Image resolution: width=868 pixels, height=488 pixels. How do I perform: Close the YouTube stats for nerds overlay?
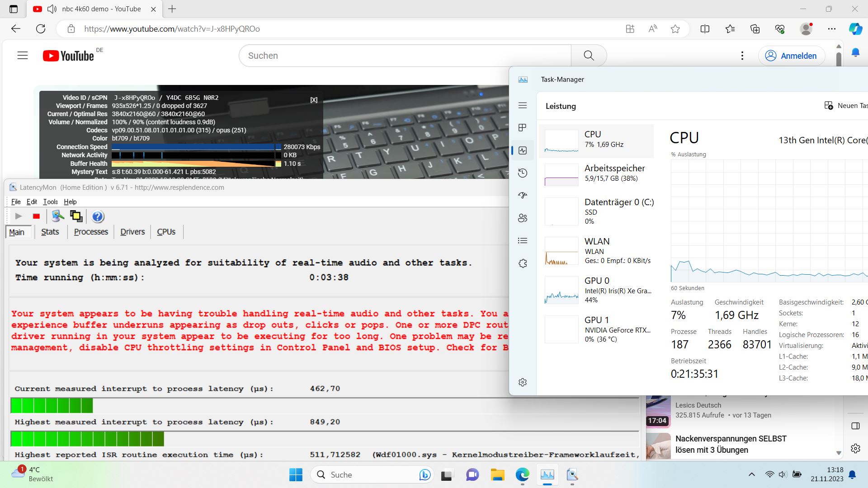coord(314,100)
